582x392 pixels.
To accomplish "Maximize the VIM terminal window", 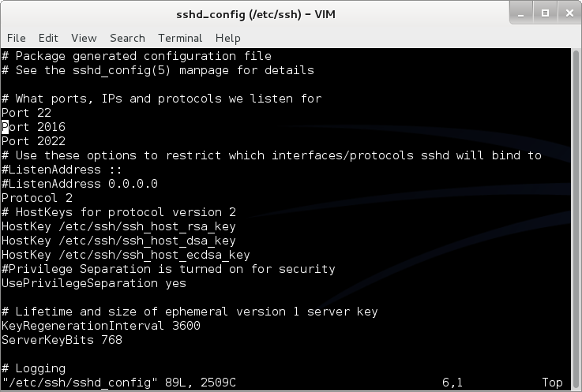I will 545,13.
